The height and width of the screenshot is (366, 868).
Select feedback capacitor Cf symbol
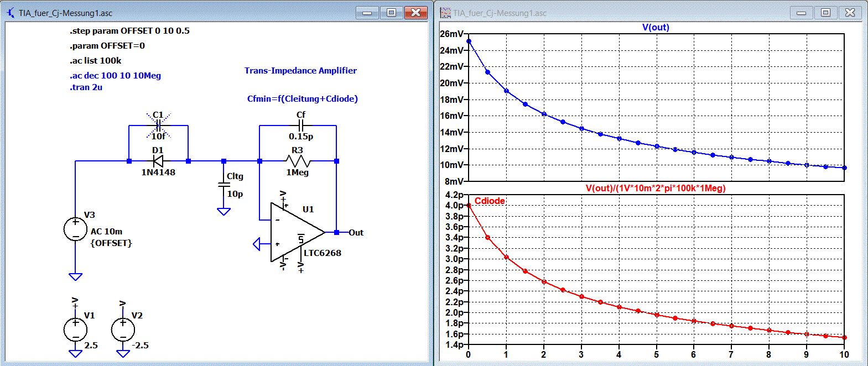(x=300, y=126)
